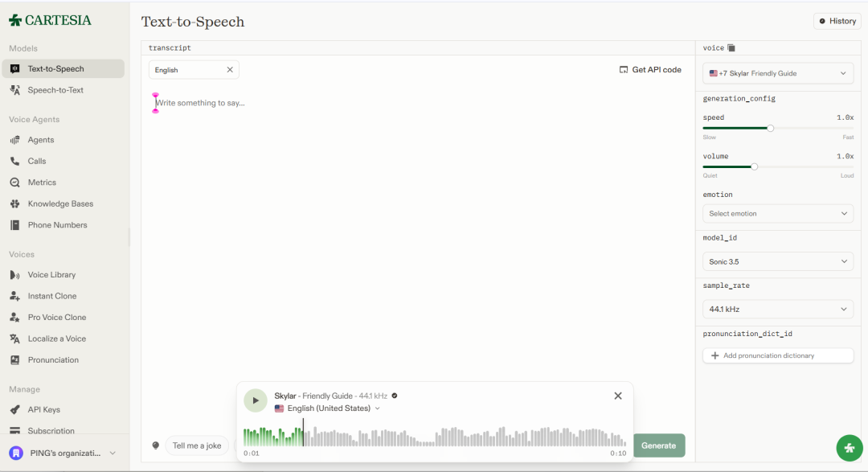Click the Phone Numbers menu item
This screenshot has height=472, width=868.
[63, 225]
